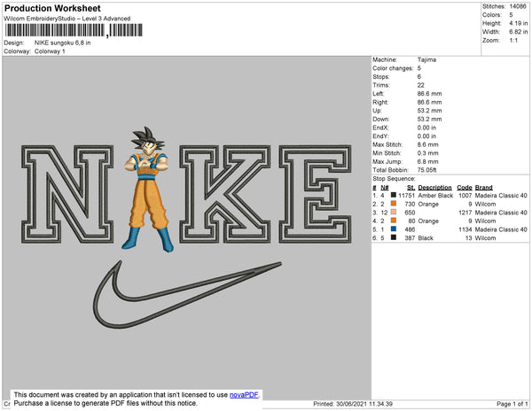Click the 'N#' column header
This screenshot has width=532, height=411.
(x=385, y=188)
